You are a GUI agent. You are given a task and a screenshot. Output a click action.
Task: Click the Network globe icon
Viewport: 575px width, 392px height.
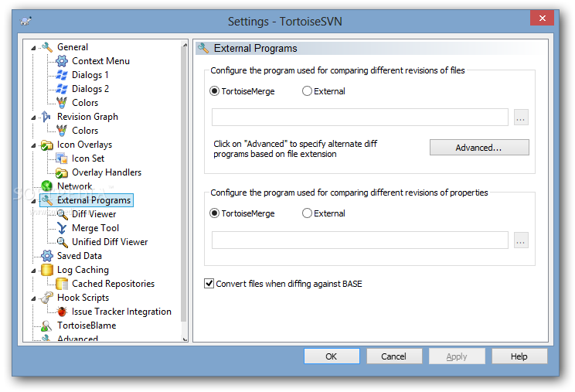pos(47,186)
